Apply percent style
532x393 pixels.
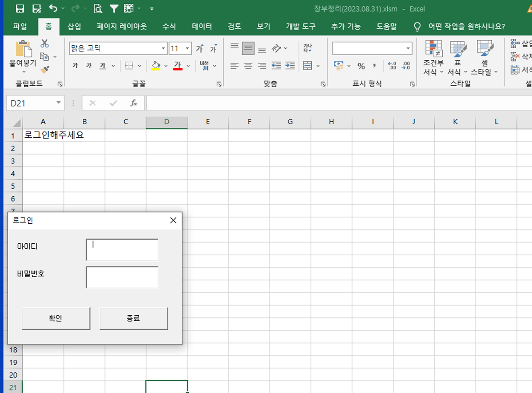(361, 66)
